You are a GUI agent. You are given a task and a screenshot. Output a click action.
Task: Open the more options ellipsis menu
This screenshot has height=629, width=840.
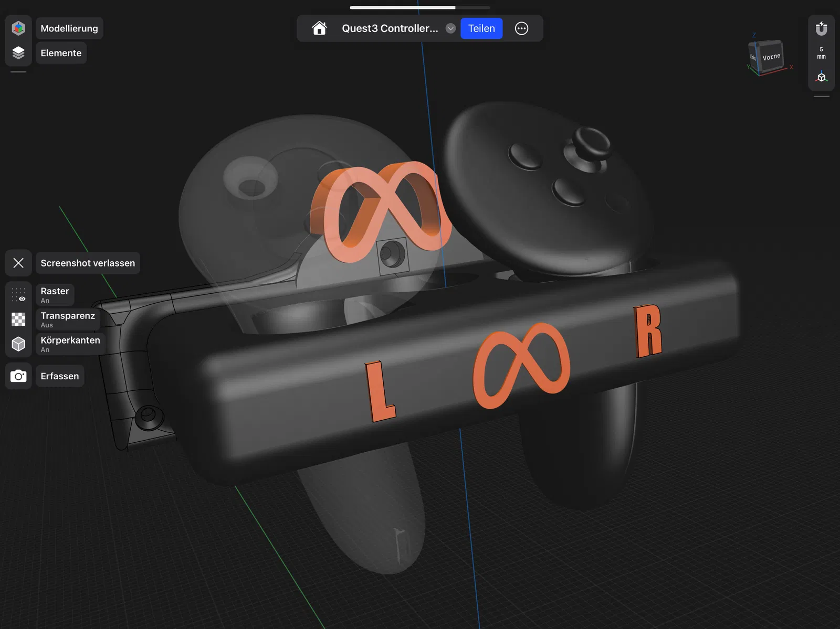pos(521,28)
